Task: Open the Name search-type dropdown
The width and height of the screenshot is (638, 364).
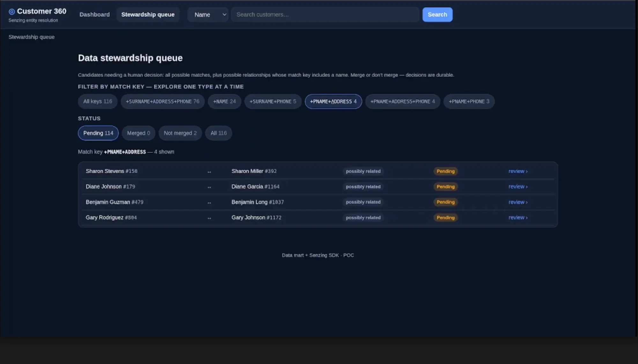Action: coord(208,15)
